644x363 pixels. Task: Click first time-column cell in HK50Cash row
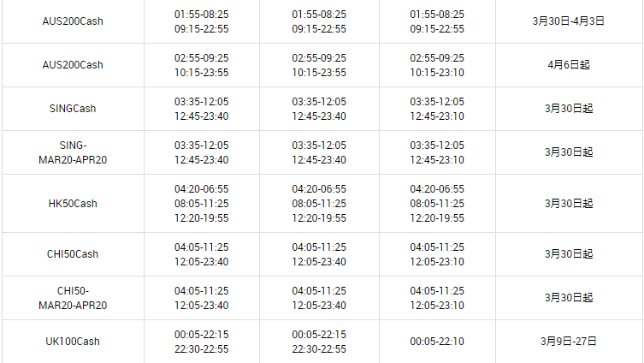point(201,204)
